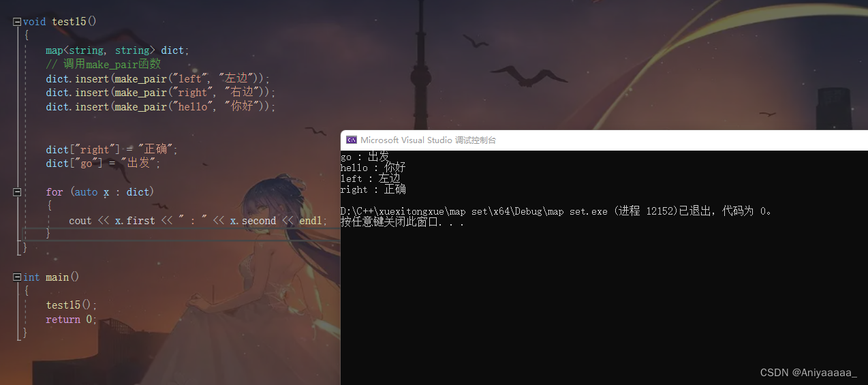This screenshot has height=385, width=868.
Task: Click the 'map<string, string> dict;' line
Action: point(117,50)
